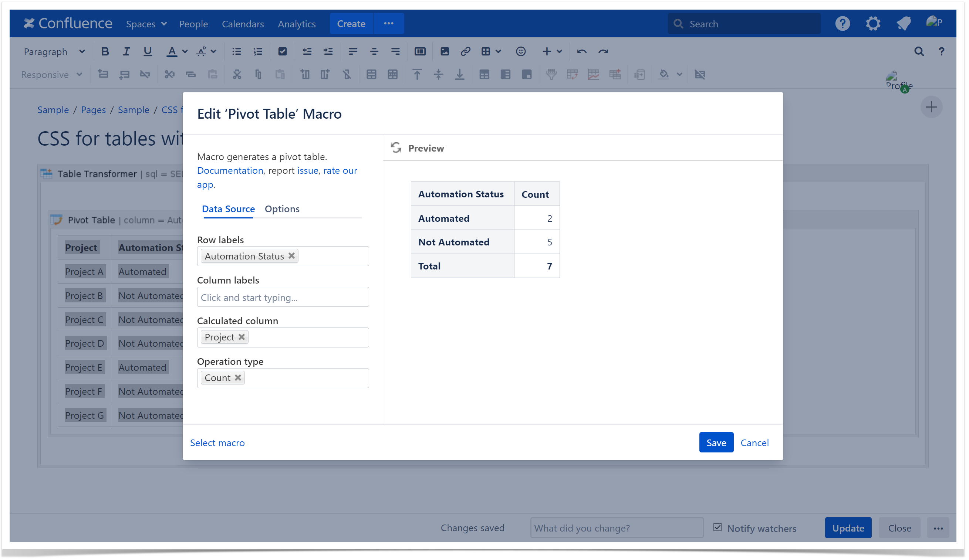Click the insert link icon
This screenshot has width=969, height=560.
click(466, 51)
